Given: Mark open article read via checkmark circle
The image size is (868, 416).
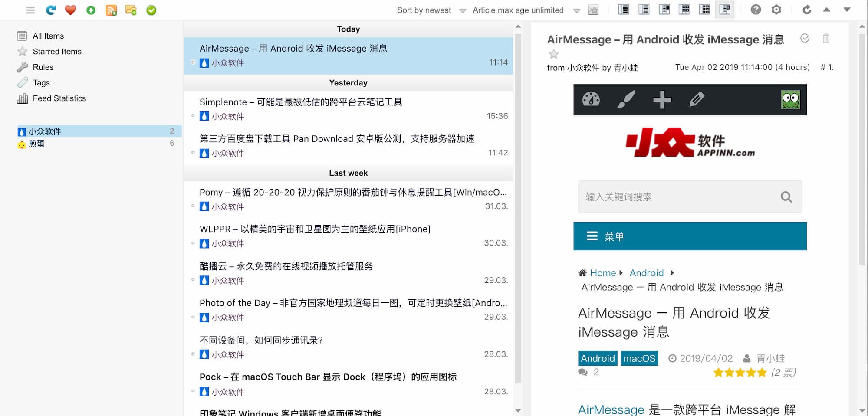Looking at the screenshot, I should pyautogui.click(x=805, y=38).
